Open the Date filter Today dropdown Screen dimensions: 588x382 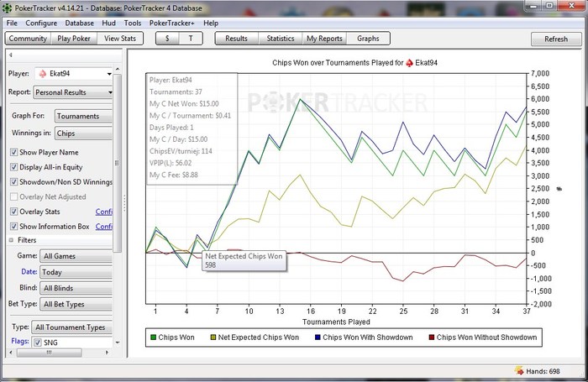pos(76,272)
